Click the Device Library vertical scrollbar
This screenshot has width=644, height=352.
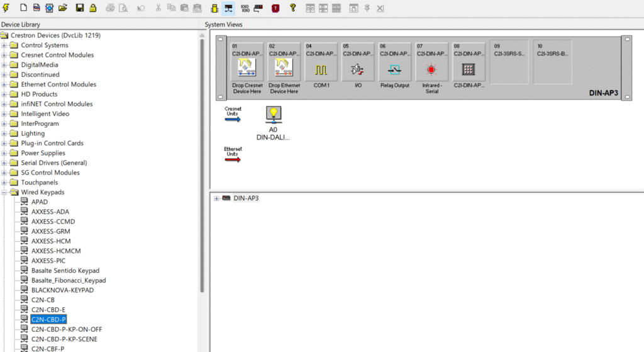[202, 164]
